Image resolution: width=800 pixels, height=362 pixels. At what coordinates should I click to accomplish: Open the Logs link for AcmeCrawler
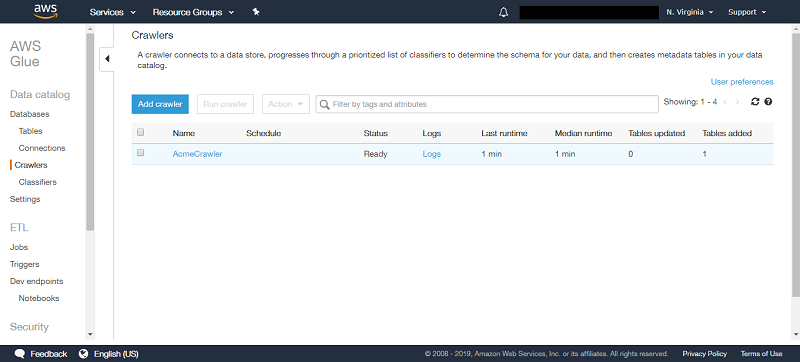432,154
